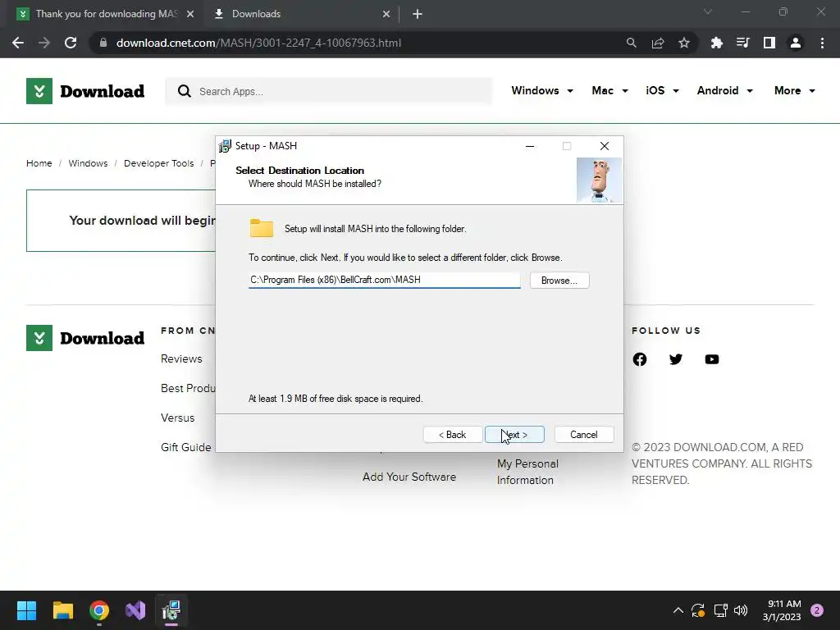Open network settings from tray icon
This screenshot has height=630, width=840.
tap(720, 610)
